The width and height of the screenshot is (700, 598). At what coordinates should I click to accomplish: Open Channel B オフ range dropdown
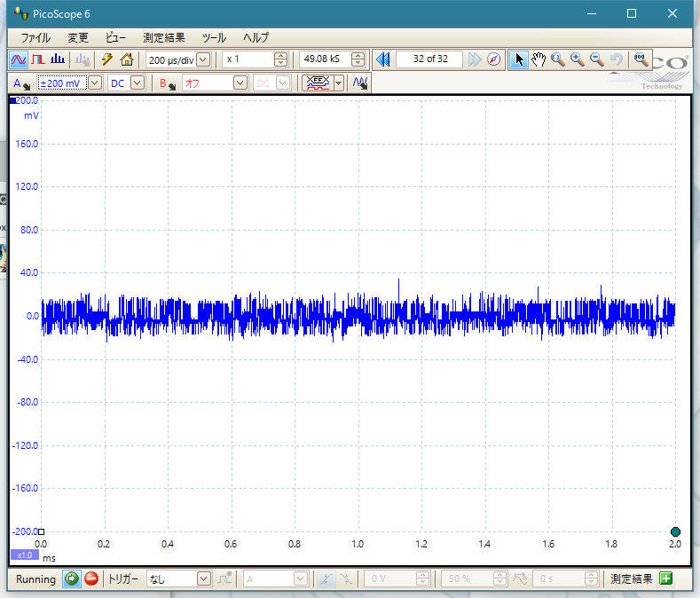click(240, 83)
